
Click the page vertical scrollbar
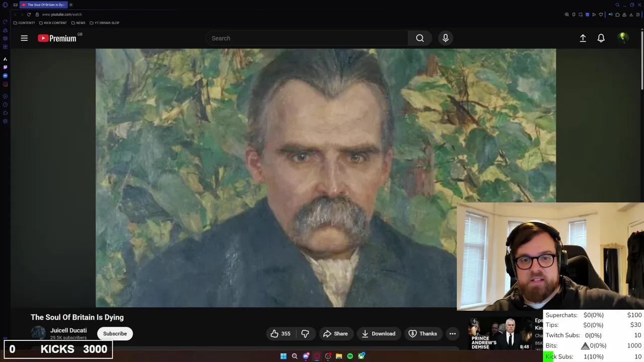642,60
